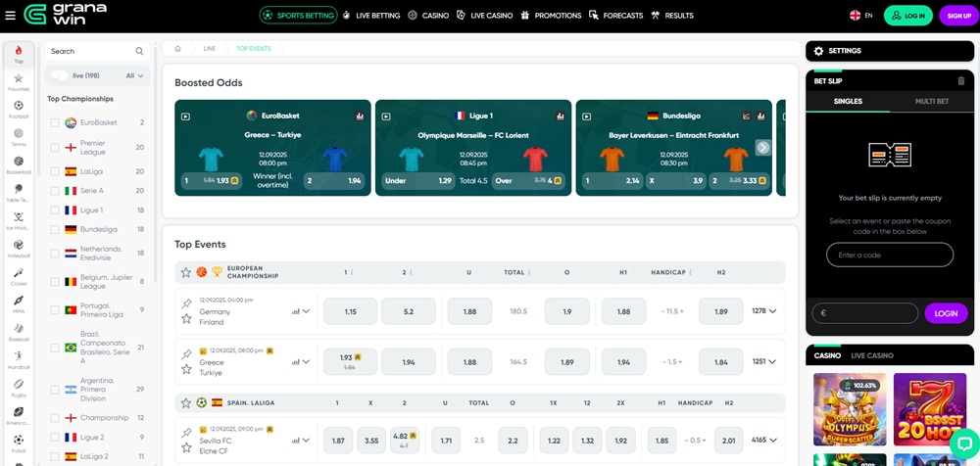The width and height of the screenshot is (980, 466).
Task: Select Basketball in sports sidebar
Action: pos(19,164)
